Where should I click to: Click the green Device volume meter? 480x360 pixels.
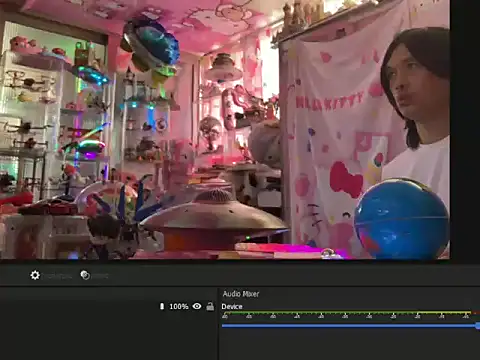click(319, 313)
